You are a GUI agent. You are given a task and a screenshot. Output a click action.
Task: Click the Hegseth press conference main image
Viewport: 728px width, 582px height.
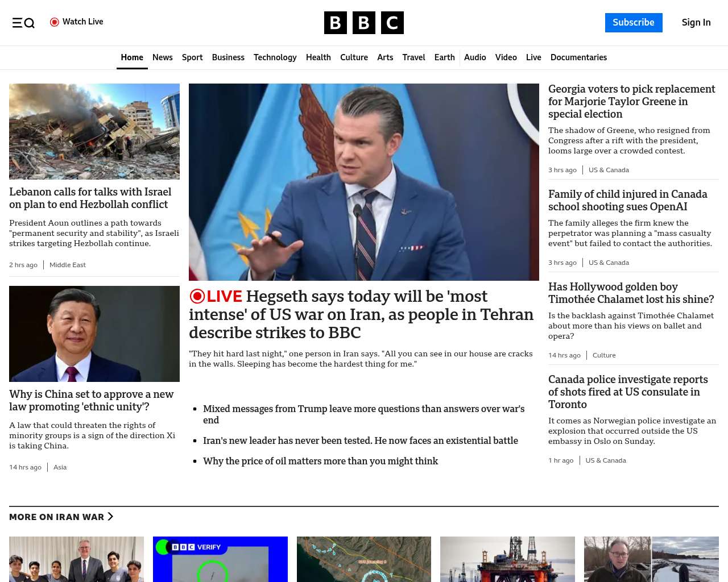tap(364, 182)
